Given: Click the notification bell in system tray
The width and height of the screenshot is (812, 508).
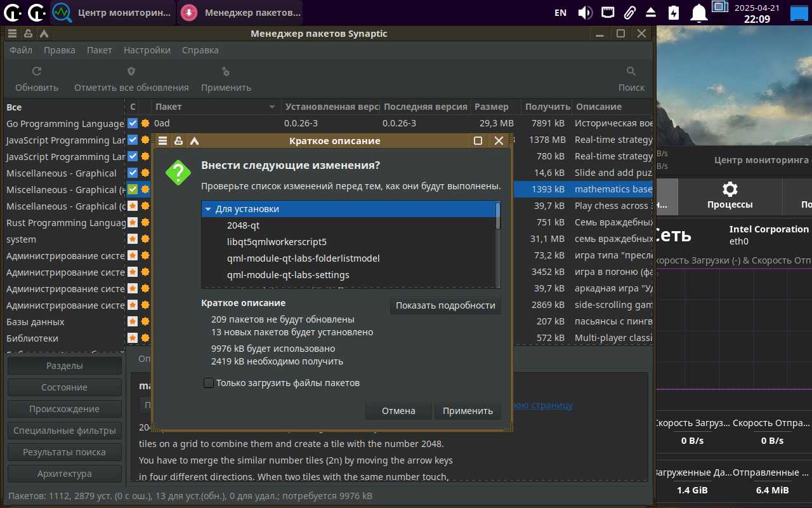Looking at the screenshot, I should (x=698, y=12).
